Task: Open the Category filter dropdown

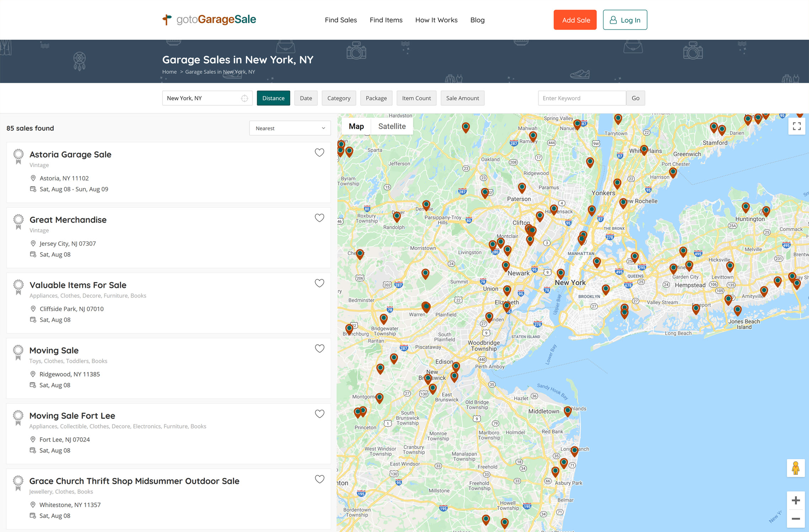Action: pyautogui.click(x=338, y=98)
